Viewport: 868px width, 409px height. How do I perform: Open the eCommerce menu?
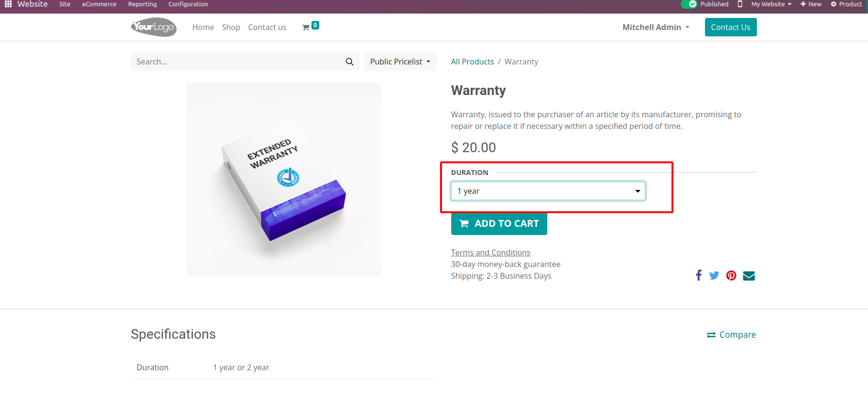99,4
